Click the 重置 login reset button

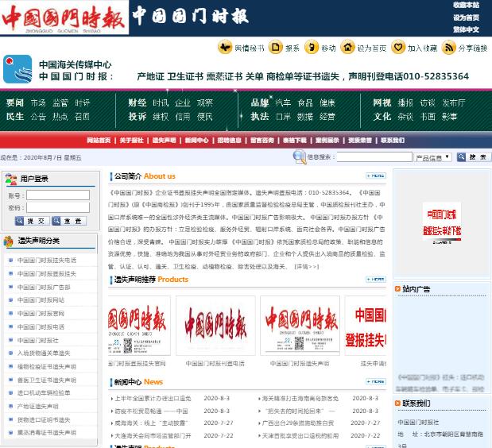tap(69, 221)
